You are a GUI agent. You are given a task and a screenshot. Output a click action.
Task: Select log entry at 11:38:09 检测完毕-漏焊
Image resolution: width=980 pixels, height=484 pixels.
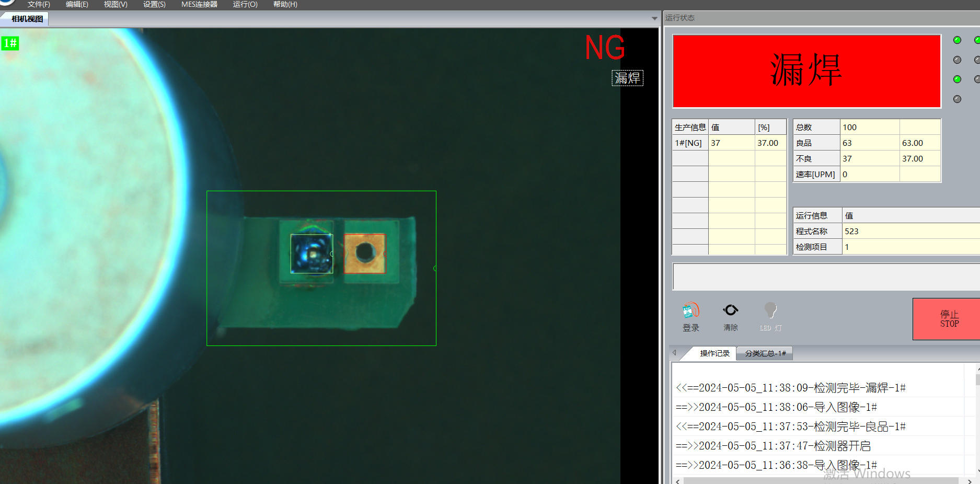790,388
